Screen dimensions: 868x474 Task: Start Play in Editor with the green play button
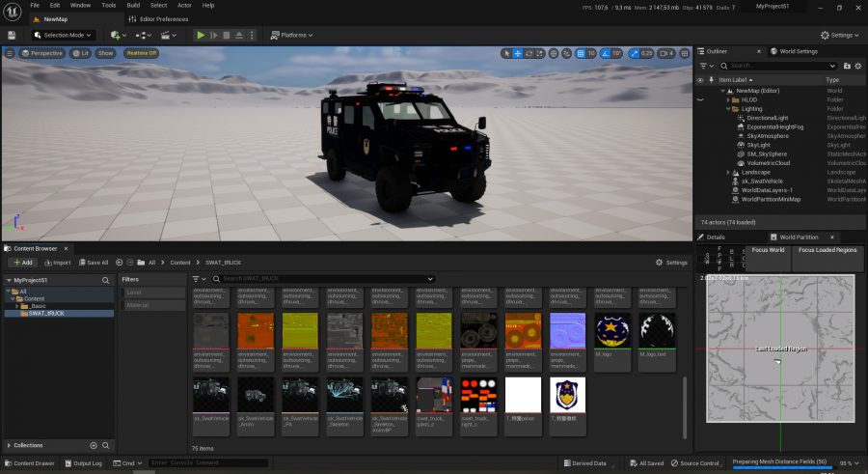201,35
